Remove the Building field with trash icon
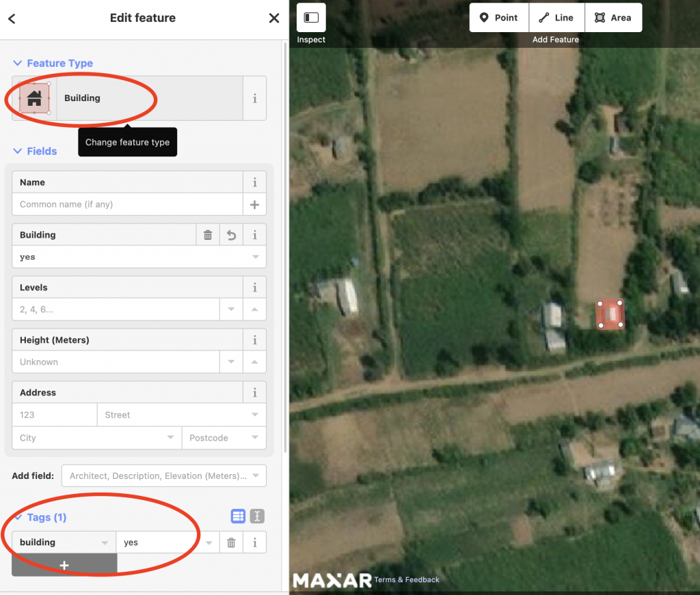The height and width of the screenshot is (595, 700). coord(208,235)
